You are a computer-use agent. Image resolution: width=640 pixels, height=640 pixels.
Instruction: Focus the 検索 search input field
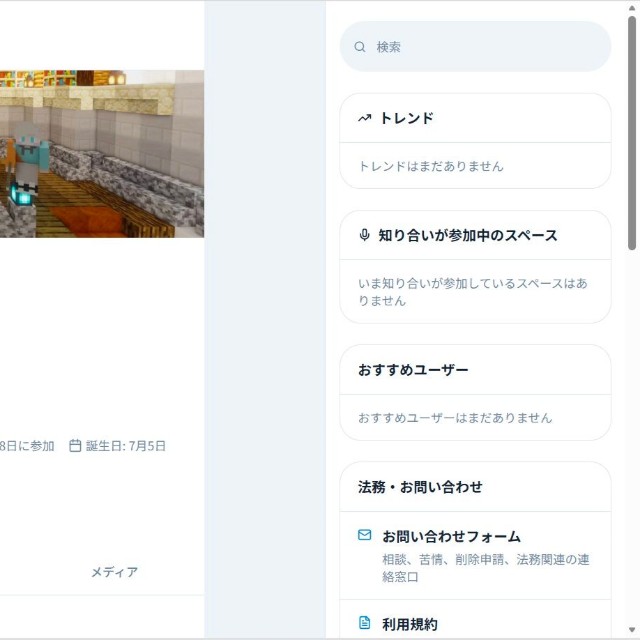point(485,47)
